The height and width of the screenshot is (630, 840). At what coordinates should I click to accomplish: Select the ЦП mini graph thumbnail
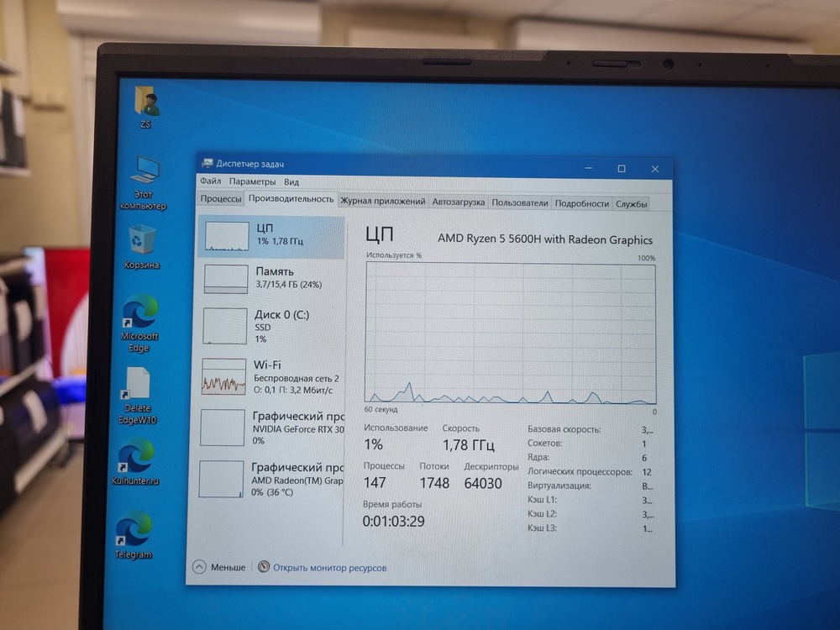[x=227, y=236]
